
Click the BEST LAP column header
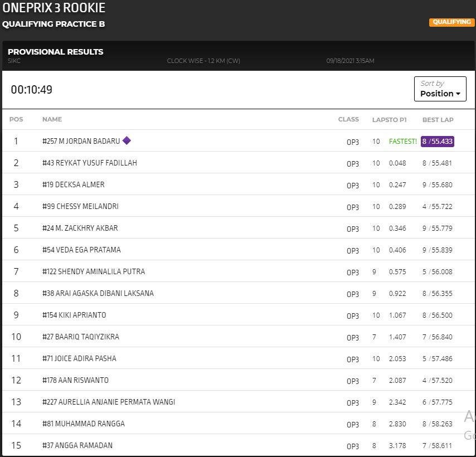438,120
